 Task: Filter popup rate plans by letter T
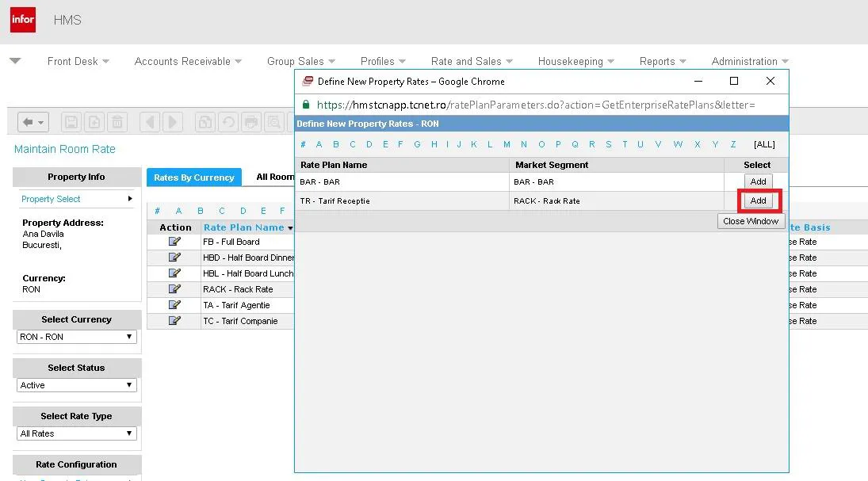(625, 144)
